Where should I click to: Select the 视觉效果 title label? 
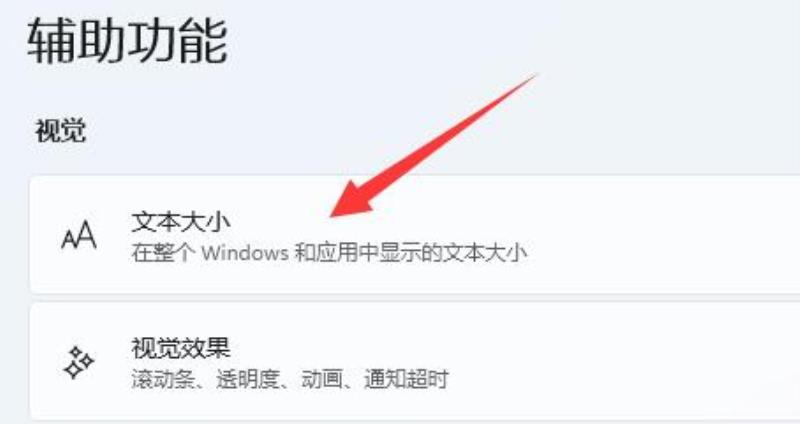point(181,348)
